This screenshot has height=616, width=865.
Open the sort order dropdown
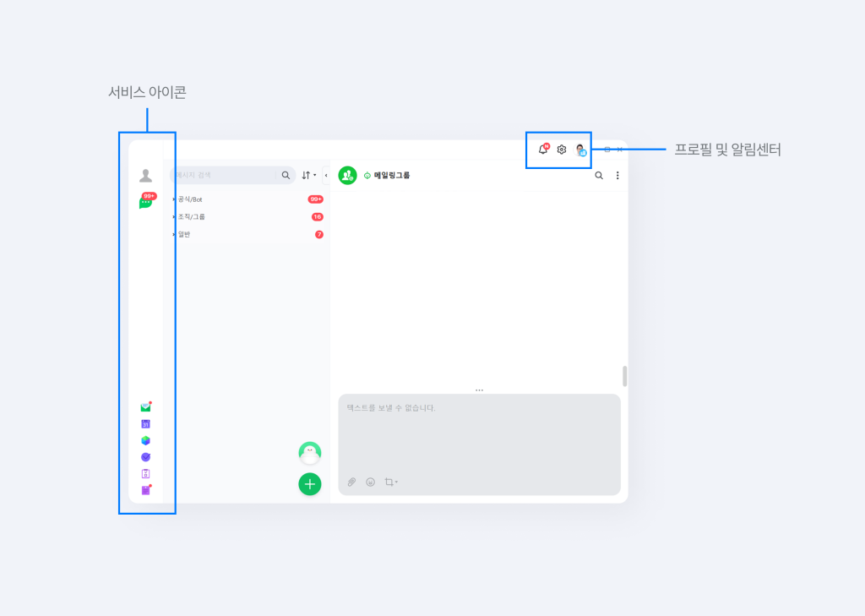308,176
